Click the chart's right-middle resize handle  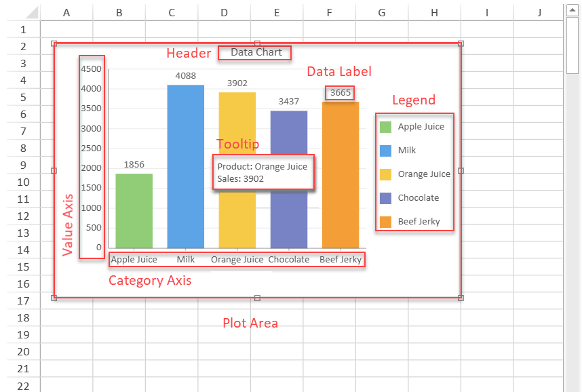(461, 171)
